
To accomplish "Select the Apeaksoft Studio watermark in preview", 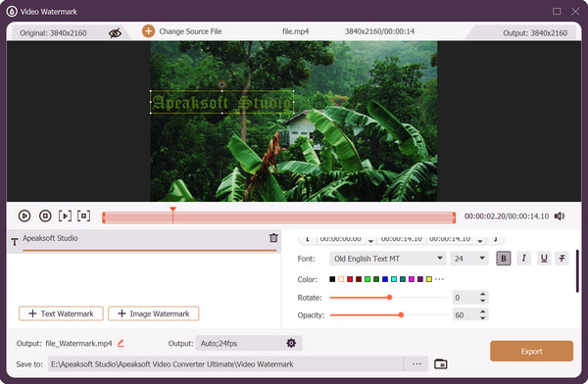I will tap(222, 102).
